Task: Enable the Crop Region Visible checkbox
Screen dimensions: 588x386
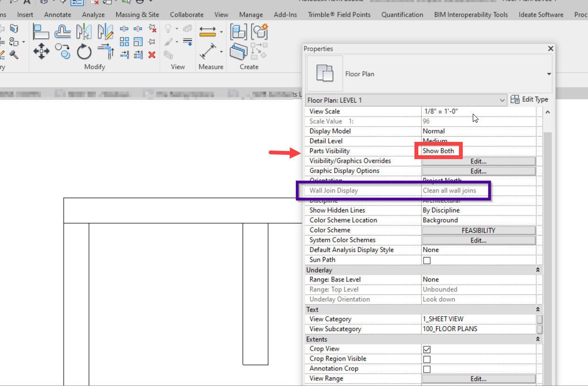Action: coord(427,359)
